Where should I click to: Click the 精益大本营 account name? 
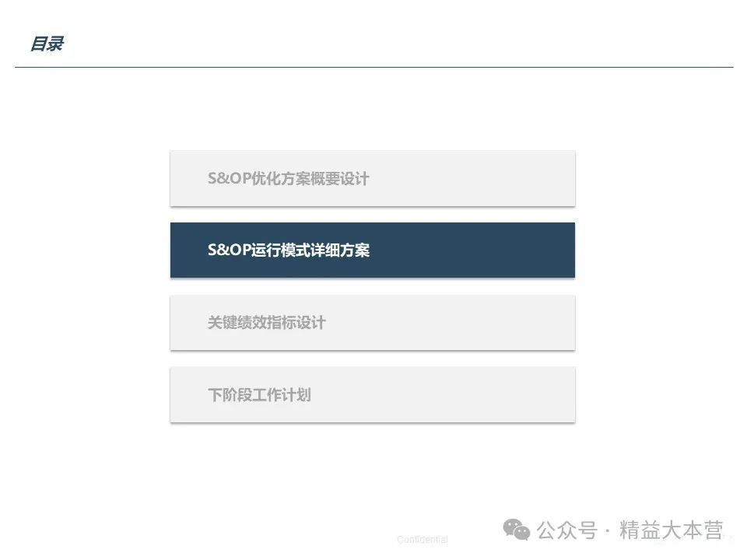click(672, 530)
